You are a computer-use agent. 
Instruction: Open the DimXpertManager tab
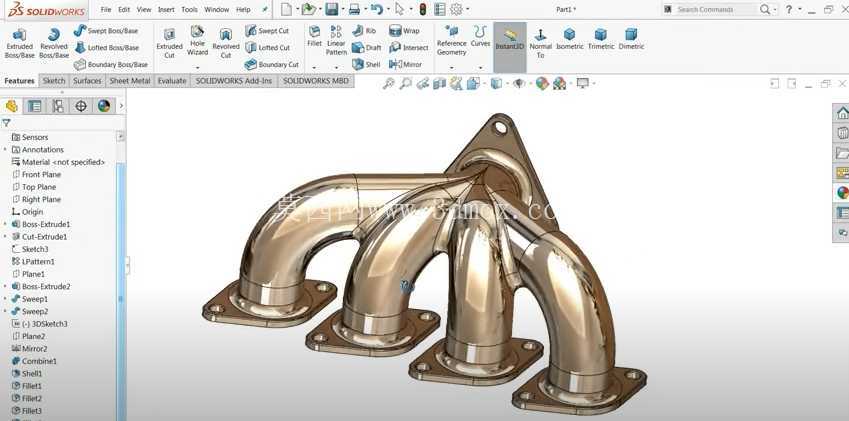coord(81,106)
